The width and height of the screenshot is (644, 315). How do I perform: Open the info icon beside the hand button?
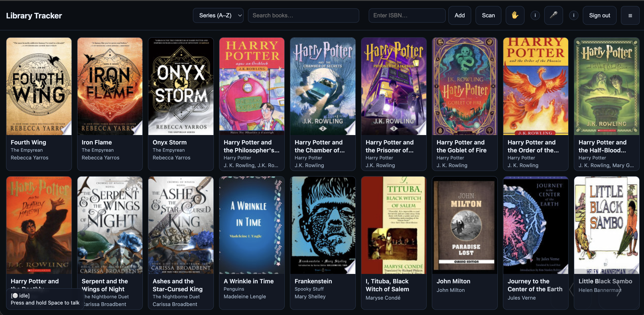pyautogui.click(x=535, y=15)
